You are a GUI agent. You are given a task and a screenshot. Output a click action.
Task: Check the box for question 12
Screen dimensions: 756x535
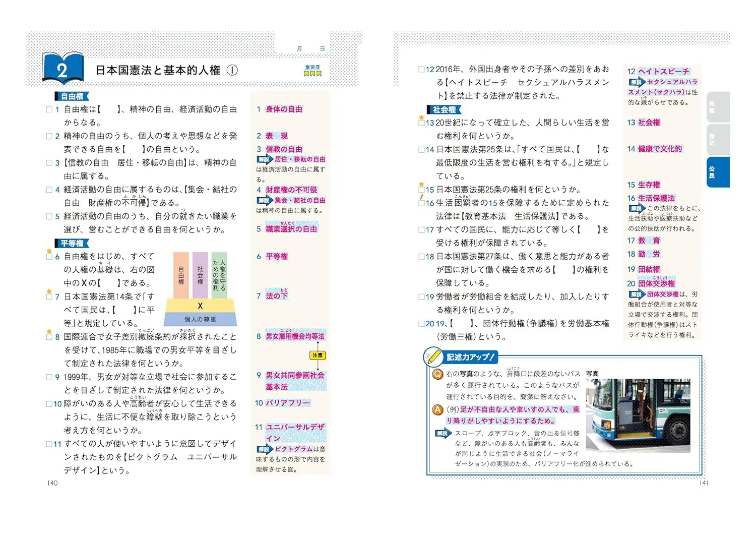421,70
